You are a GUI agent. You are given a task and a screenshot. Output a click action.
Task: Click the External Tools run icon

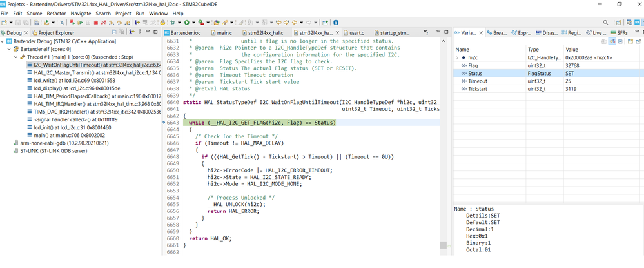(201, 22)
